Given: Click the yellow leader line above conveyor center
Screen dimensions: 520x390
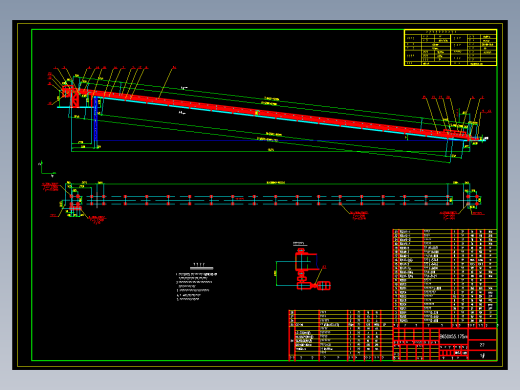Looking at the screenshot, I should [166, 83].
